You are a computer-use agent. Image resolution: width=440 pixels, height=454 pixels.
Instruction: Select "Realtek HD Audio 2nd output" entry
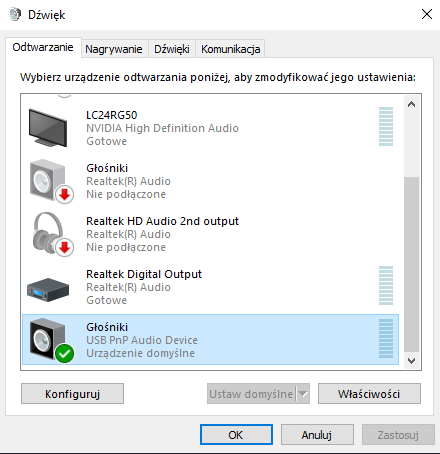162,221
